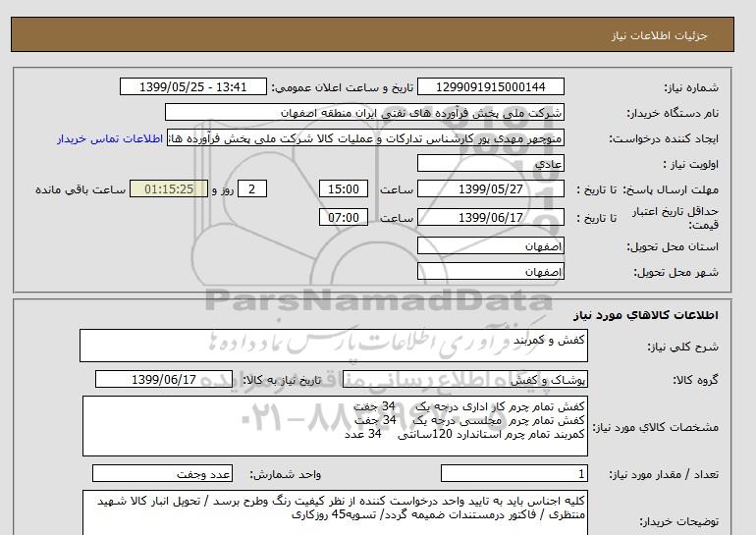
Task: Click the label گروه کالا
Action: click(696, 380)
